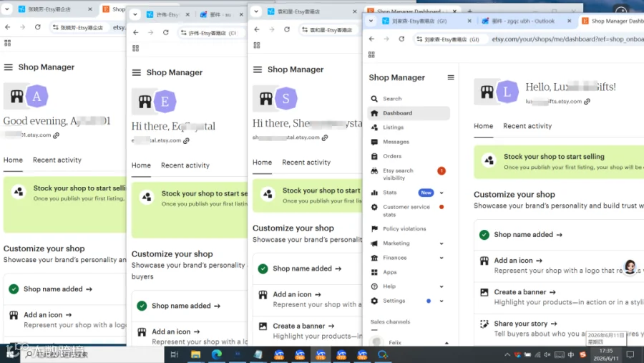Reload the page in the front browser window
Image resolution: width=644 pixels, height=363 pixels.
tap(401, 39)
